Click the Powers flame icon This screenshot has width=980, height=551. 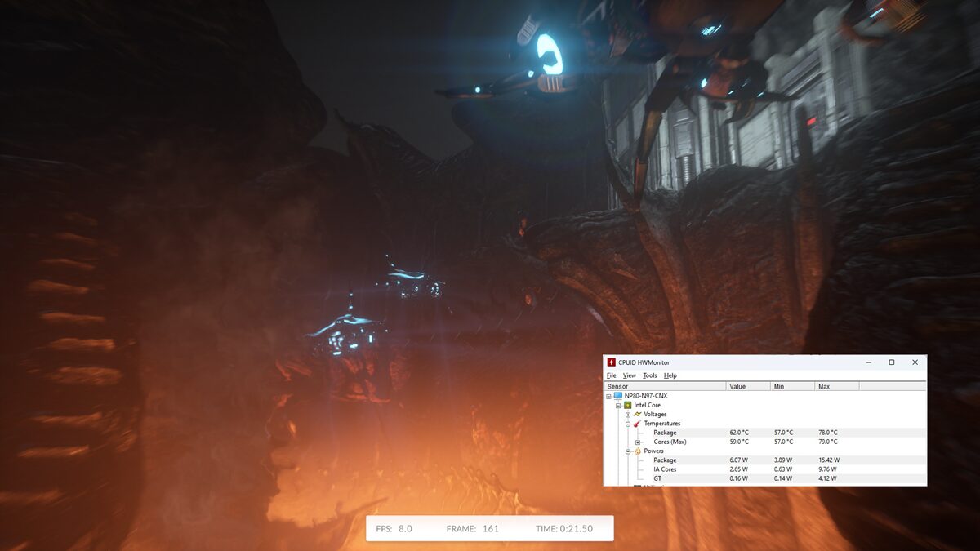point(637,451)
